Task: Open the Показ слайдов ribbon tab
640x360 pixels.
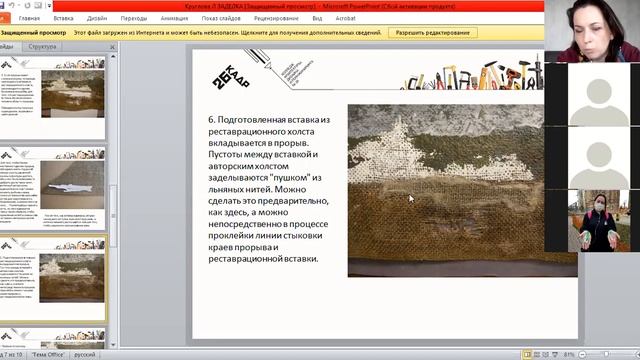Action: coord(221,18)
